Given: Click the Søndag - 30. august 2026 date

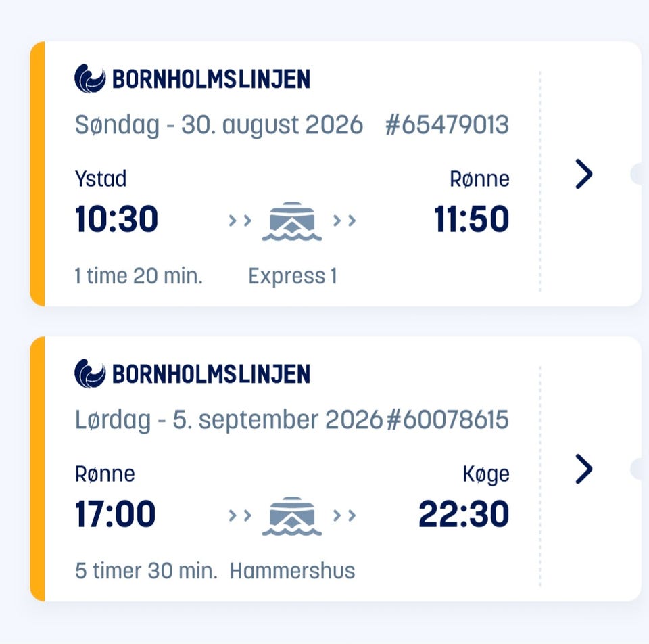Looking at the screenshot, I should pos(219,126).
